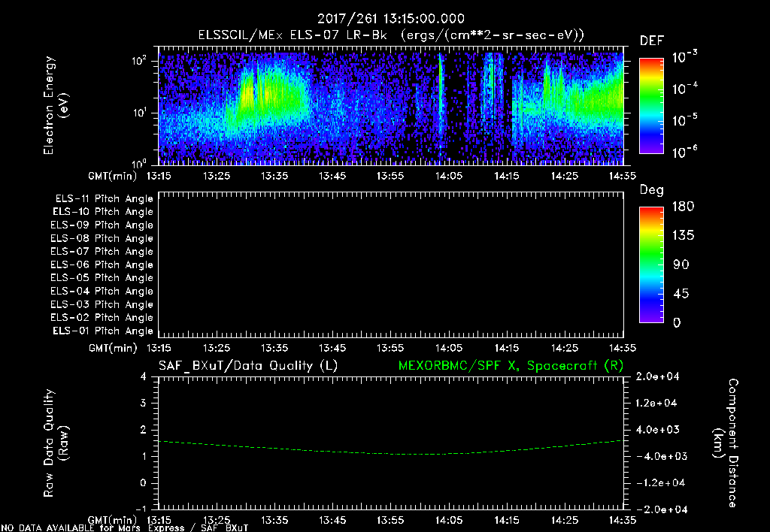
Task: Select the 'ELS-04 Pitch Angle' label
Action: (x=102, y=291)
